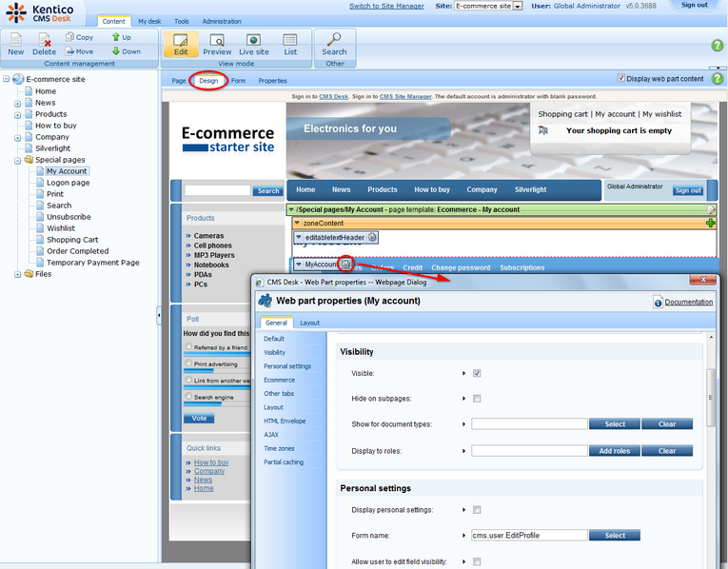Collapse the content tree panel handle
The height and width of the screenshot is (569, 728).
tap(159, 316)
